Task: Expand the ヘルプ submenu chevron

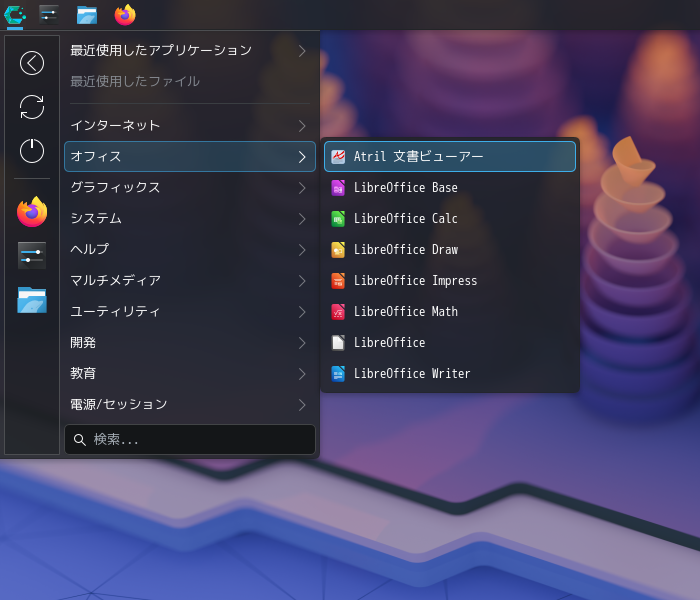Action: tap(302, 250)
